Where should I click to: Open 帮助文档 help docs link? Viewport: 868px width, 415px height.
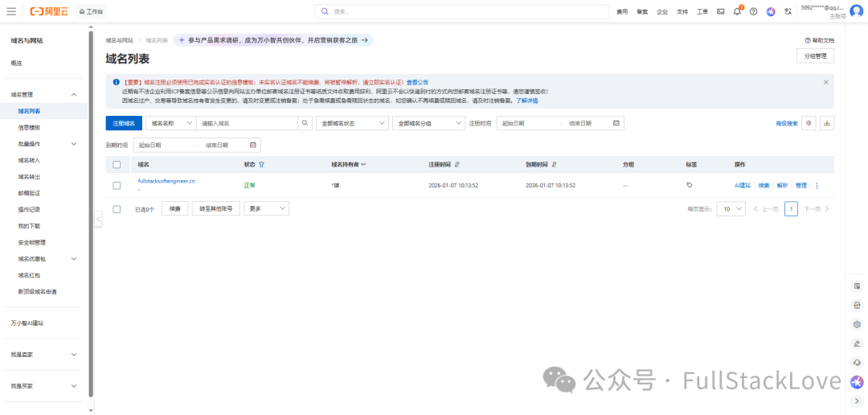[x=819, y=40]
